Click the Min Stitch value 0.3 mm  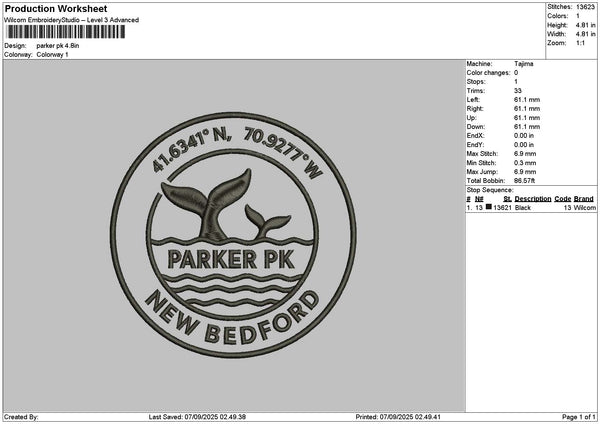[525, 163]
